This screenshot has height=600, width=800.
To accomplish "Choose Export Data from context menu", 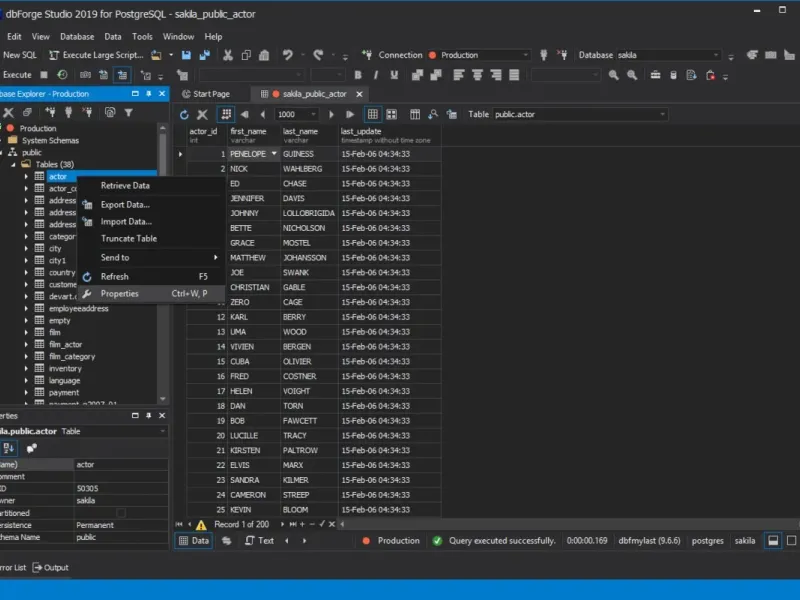I will tap(152, 205).
